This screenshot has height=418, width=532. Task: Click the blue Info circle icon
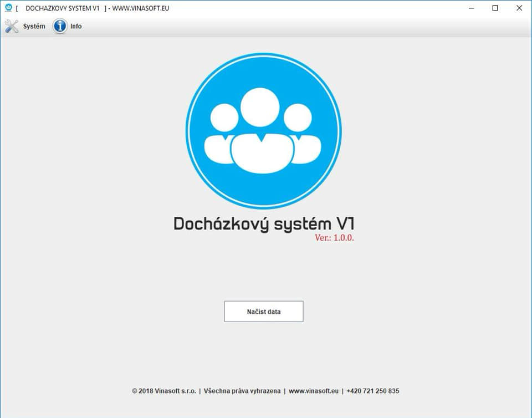pyautogui.click(x=60, y=26)
